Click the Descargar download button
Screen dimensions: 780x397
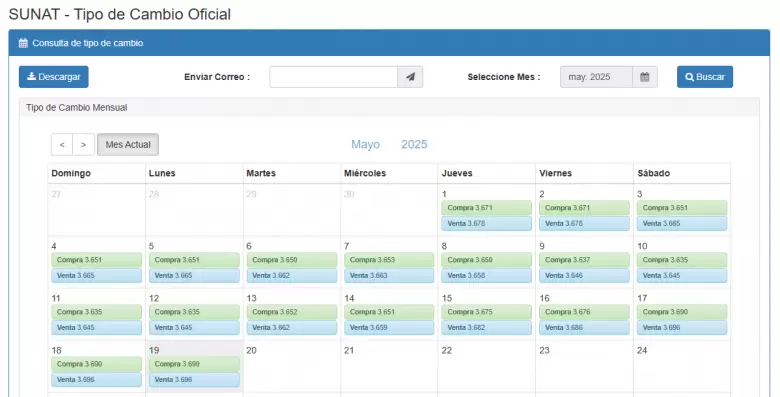[54, 77]
